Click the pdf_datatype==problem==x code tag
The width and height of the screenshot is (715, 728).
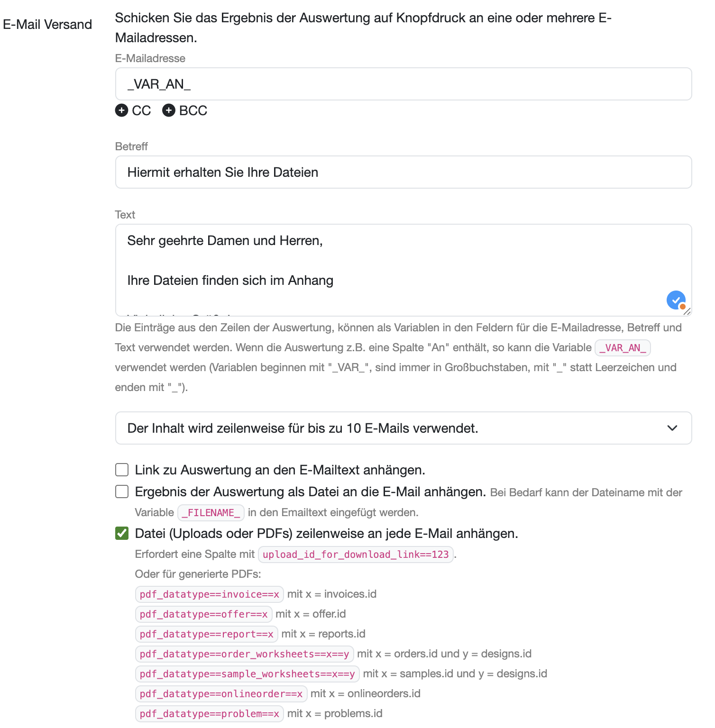click(209, 713)
